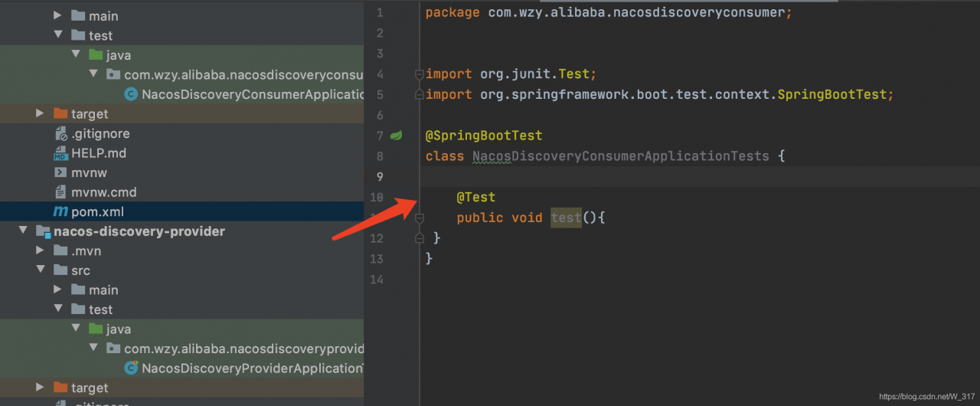
Task: Click the src folder icon
Action: 60,270
